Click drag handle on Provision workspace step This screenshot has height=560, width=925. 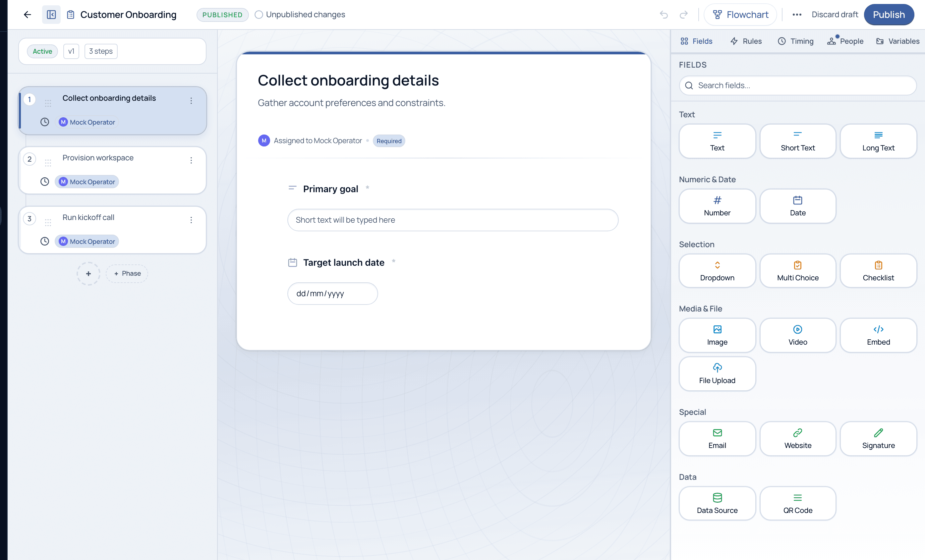[48, 163]
